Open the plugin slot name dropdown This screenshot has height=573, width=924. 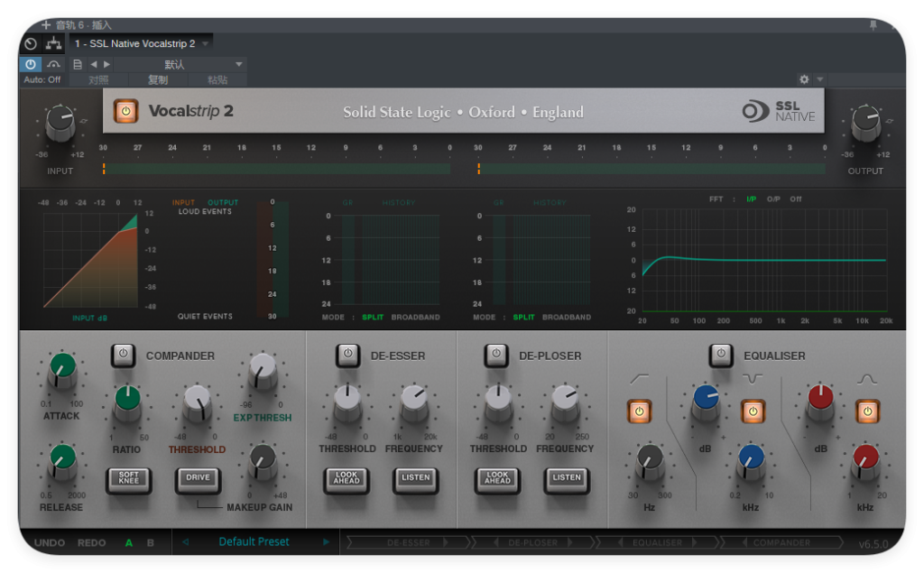click(141, 43)
